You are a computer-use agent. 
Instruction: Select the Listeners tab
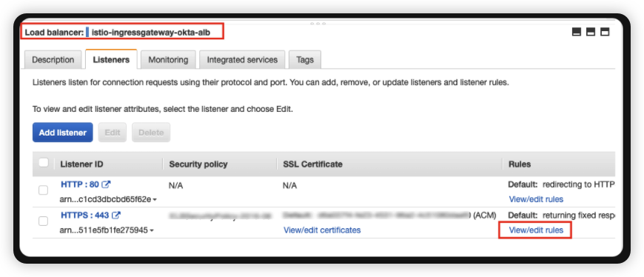111,59
